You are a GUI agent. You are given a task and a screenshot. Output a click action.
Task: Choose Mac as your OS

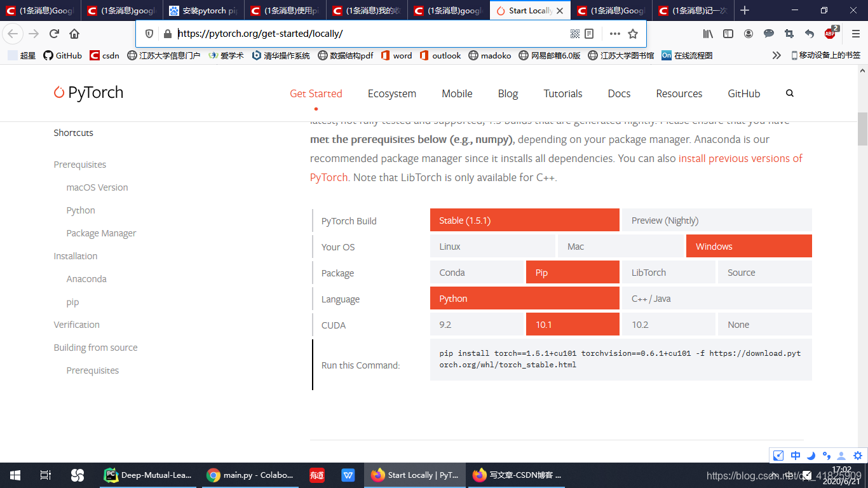click(621, 246)
